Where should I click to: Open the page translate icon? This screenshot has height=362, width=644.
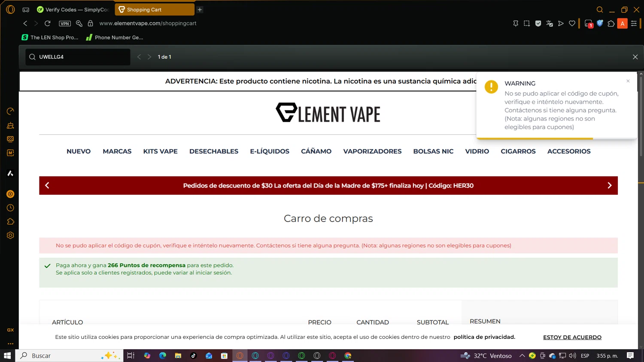549,23
